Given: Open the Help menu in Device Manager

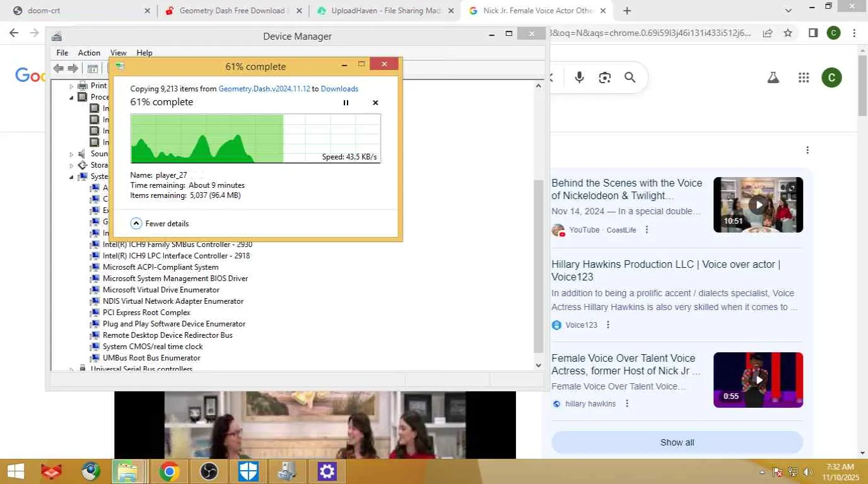Looking at the screenshot, I should click(x=144, y=53).
